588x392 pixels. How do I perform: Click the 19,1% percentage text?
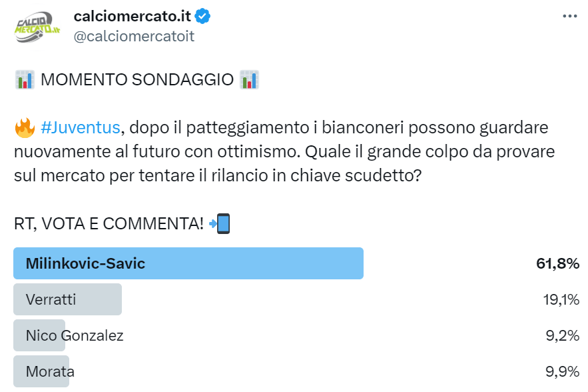560,299
